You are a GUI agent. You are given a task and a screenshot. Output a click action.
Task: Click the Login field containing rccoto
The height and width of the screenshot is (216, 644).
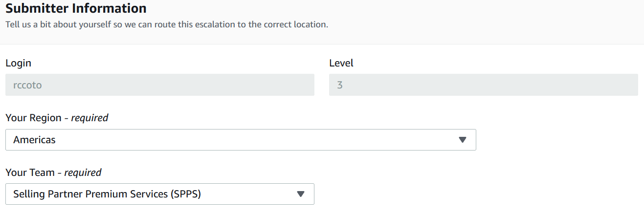[x=159, y=85]
